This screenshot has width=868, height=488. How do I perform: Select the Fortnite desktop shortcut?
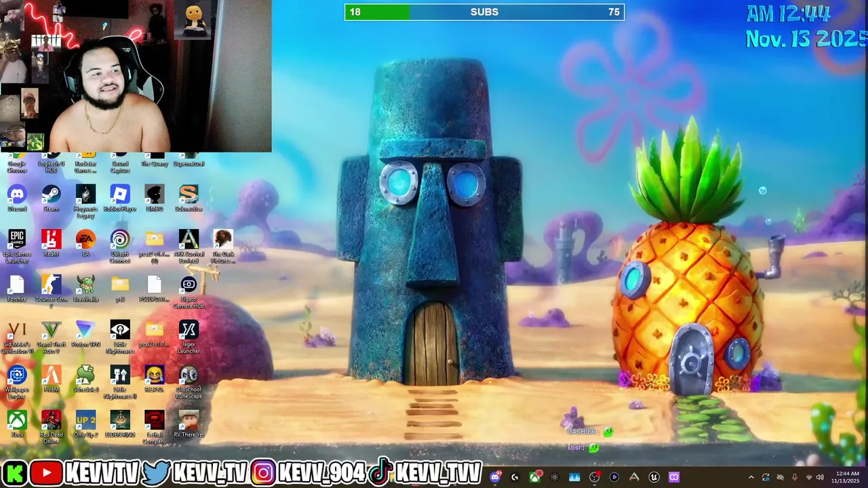(17, 289)
